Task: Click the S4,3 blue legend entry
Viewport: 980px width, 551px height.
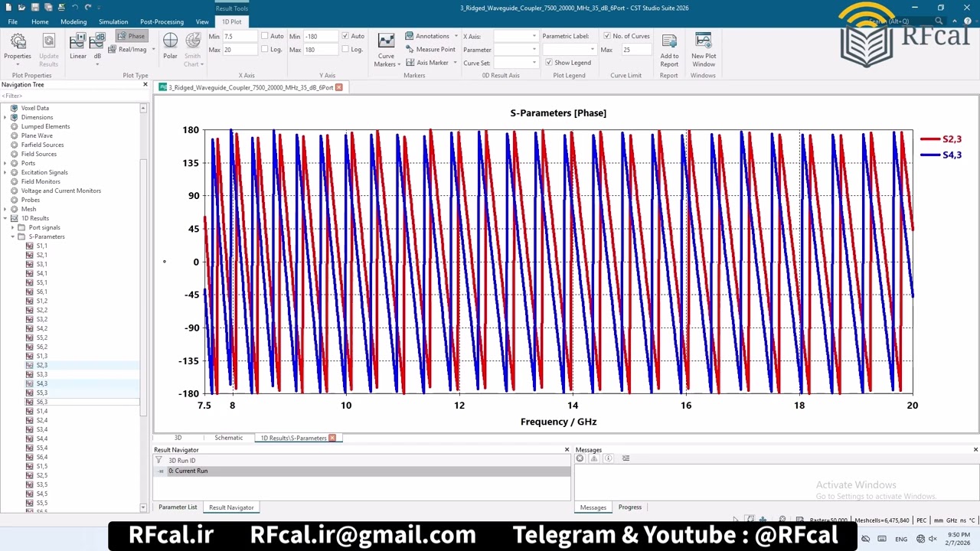Action: (941, 155)
